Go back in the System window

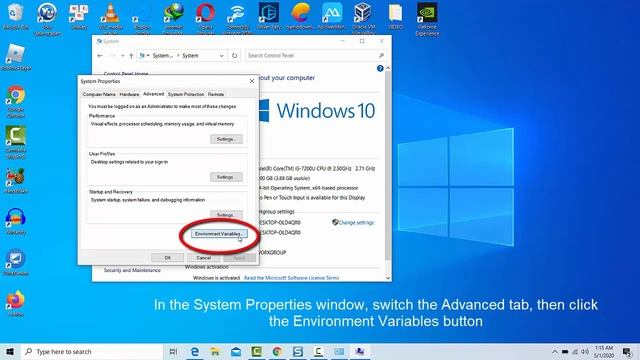click(x=100, y=56)
